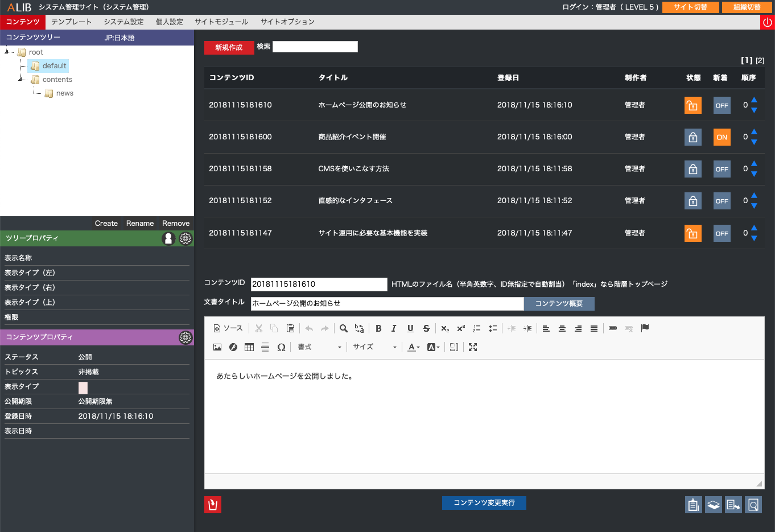Insert a table in the editor
The image size is (775, 532).
249,347
